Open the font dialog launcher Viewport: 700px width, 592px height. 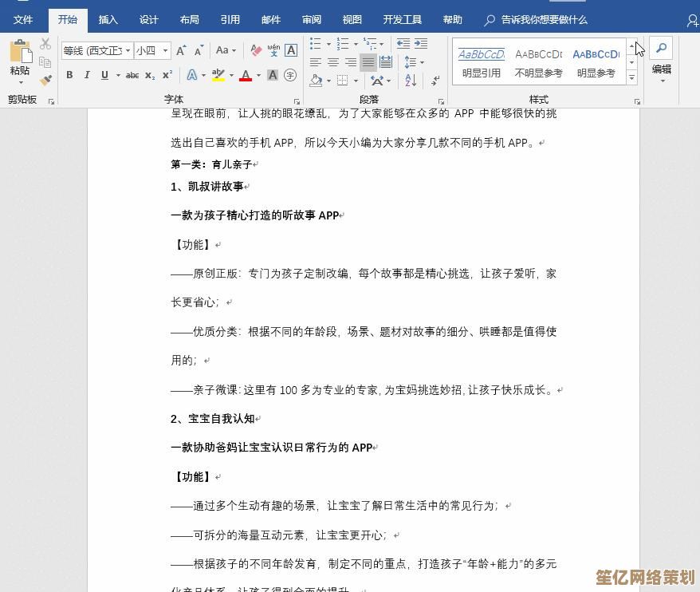pyautogui.click(x=297, y=101)
